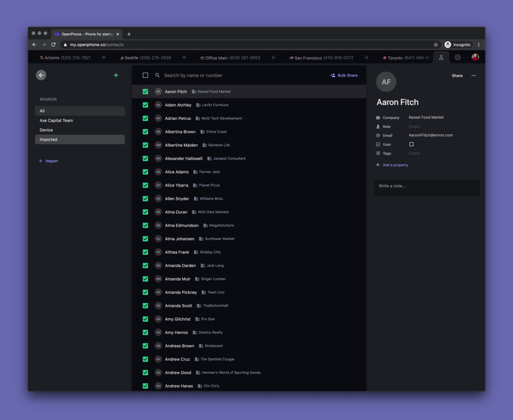Click the email AaronVFitch@einrot.com
This screenshot has height=420, width=513.
[x=431, y=135]
